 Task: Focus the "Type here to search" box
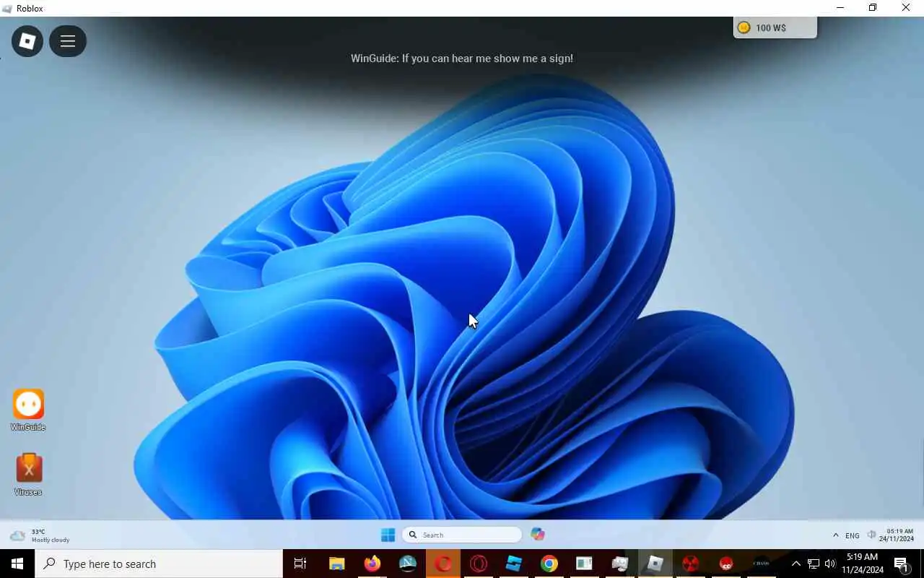coord(159,564)
